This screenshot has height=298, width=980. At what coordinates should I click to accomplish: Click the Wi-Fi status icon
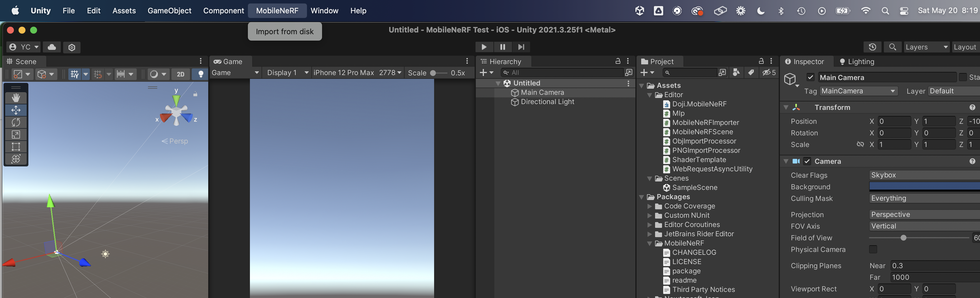point(866,11)
